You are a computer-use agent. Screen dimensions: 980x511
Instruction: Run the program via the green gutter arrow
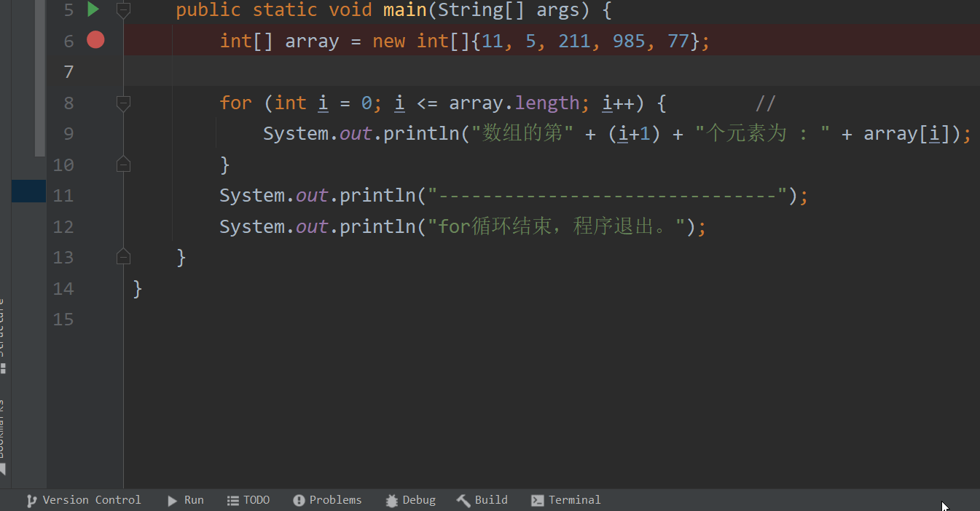click(92, 9)
